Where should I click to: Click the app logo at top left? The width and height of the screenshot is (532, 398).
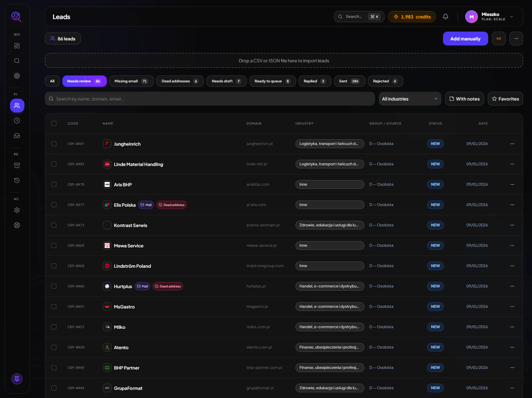tap(16, 17)
